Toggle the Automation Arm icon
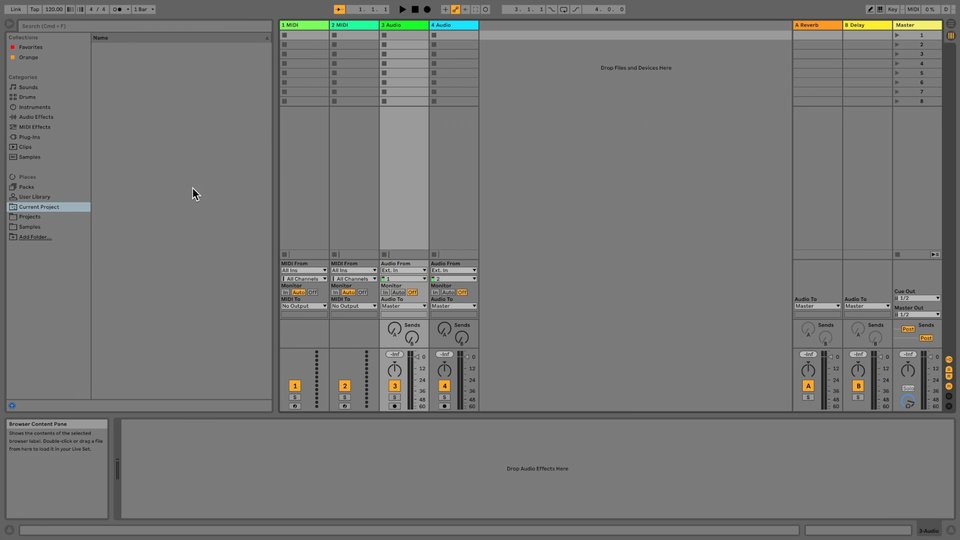 pyautogui.click(x=456, y=9)
